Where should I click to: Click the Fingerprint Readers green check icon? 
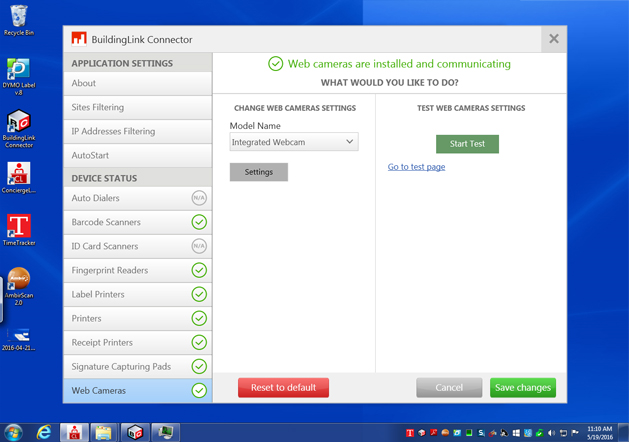(x=199, y=270)
